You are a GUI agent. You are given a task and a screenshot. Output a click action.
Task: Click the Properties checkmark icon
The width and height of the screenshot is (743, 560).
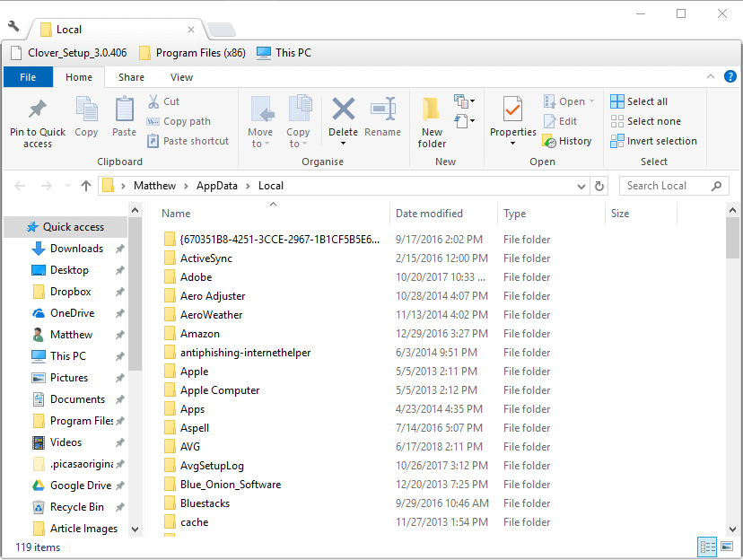[x=512, y=109]
